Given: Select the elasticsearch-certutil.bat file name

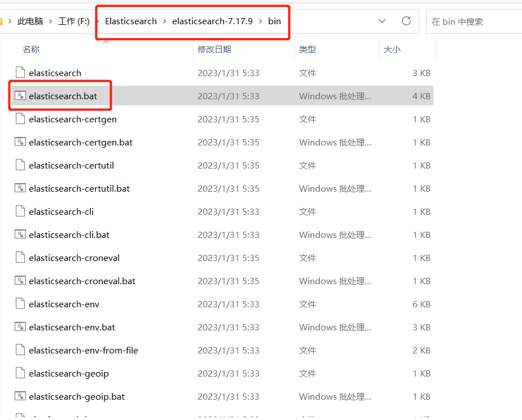Looking at the screenshot, I should coord(79,188).
